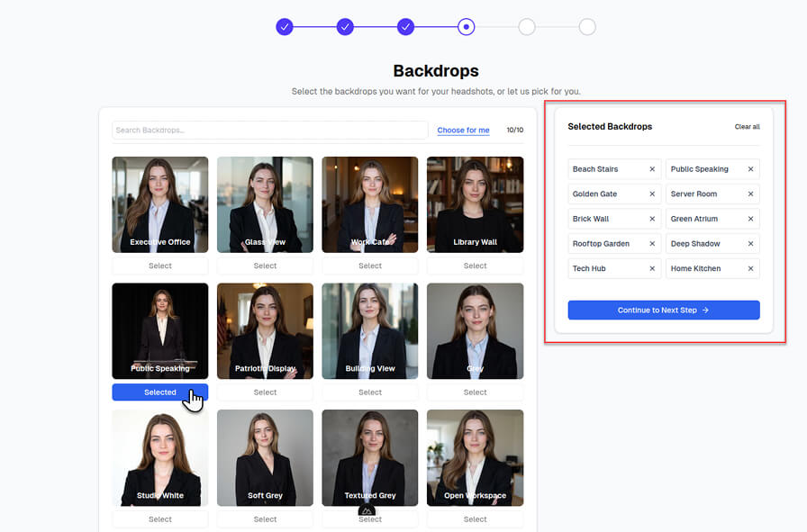Image resolution: width=807 pixels, height=532 pixels.
Task: Remove Home Kitchen using the X icon
Action: (749, 268)
